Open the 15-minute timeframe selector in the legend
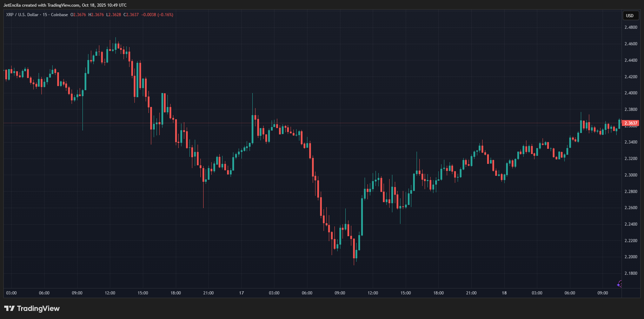Screen dimensions: 644x319 pyautogui.click(x=45, y=15)
